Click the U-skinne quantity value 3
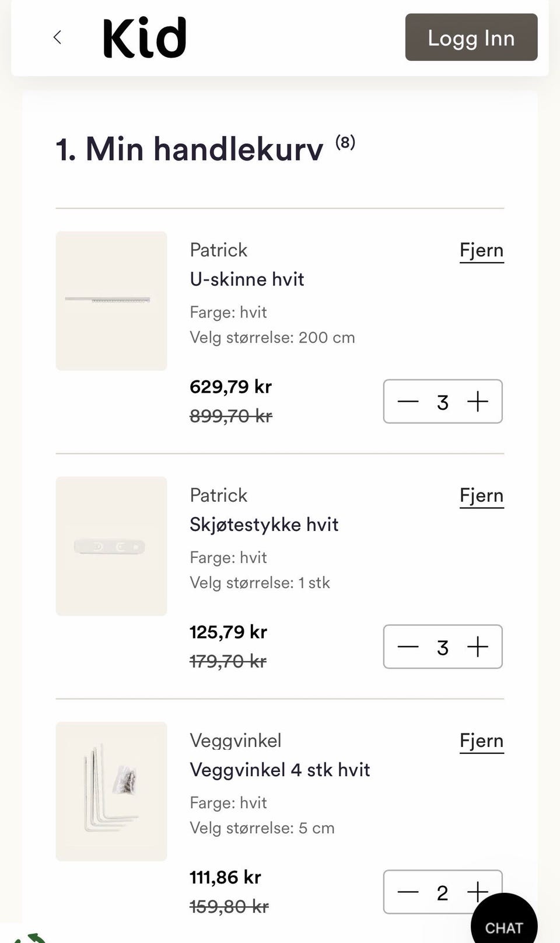560x943 pixels. pos(443,402)
